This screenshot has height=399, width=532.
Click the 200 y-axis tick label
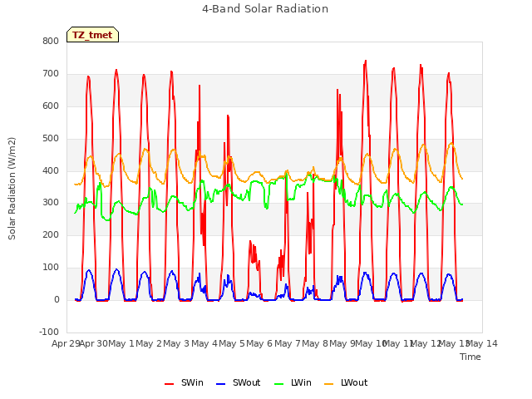point(51,234)
